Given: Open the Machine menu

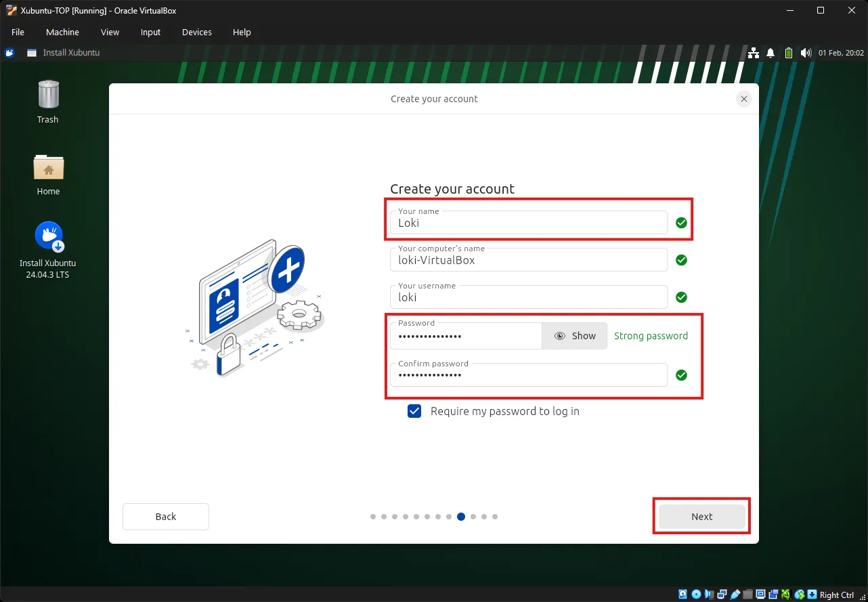Looking at the screenshot, I should coord(62,32).
